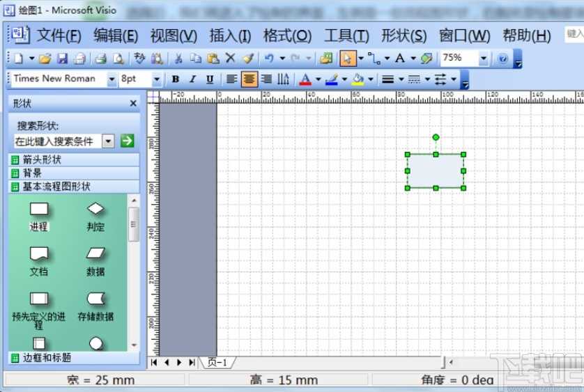
Task: Click the Format Painter icon
Action: point(248,58)
